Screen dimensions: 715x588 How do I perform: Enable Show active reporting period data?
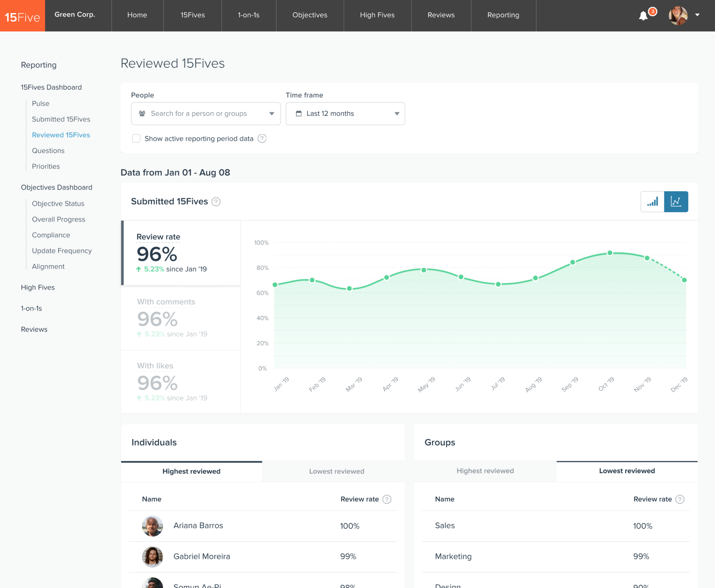coord(136,138)
